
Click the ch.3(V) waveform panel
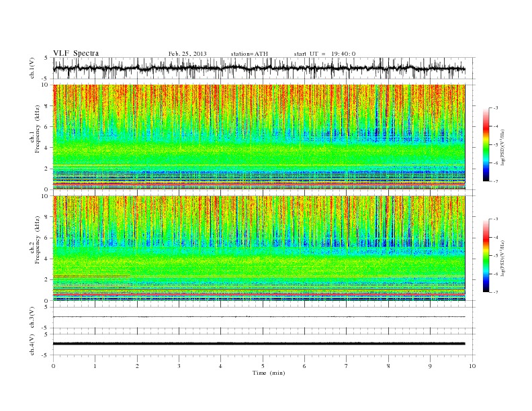coord(264,318)
